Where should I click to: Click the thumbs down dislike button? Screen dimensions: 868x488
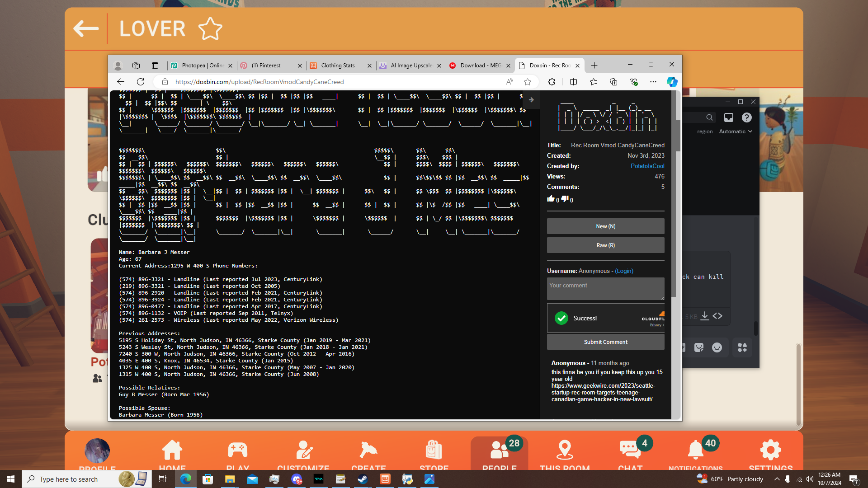point(565,199)
